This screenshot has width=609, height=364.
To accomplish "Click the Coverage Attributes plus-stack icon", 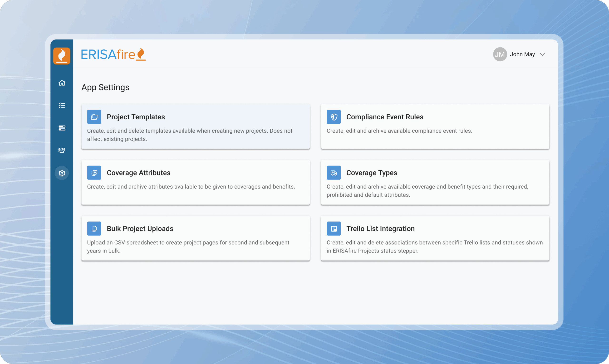I will (x=94, y=173).
